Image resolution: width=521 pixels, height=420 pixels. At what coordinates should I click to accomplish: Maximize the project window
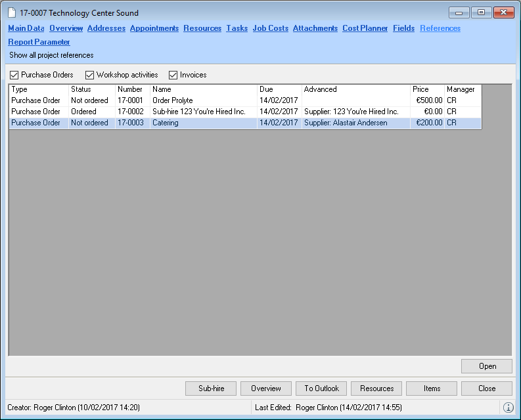[x=481, y=12]
